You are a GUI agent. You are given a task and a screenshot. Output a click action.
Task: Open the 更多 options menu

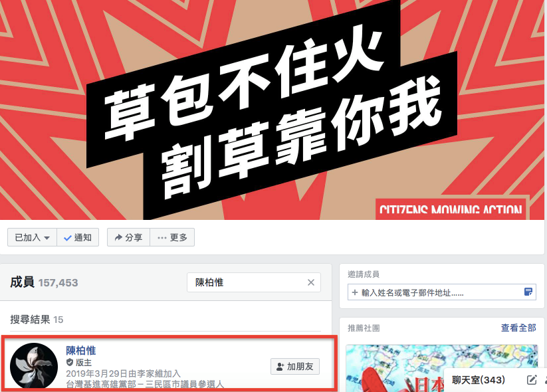(x=172, y=237)
